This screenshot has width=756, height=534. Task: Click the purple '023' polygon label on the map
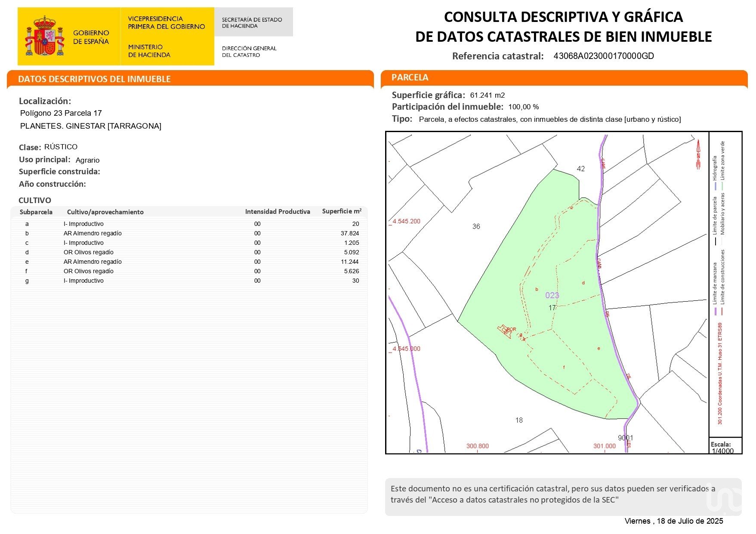[552, 295]
